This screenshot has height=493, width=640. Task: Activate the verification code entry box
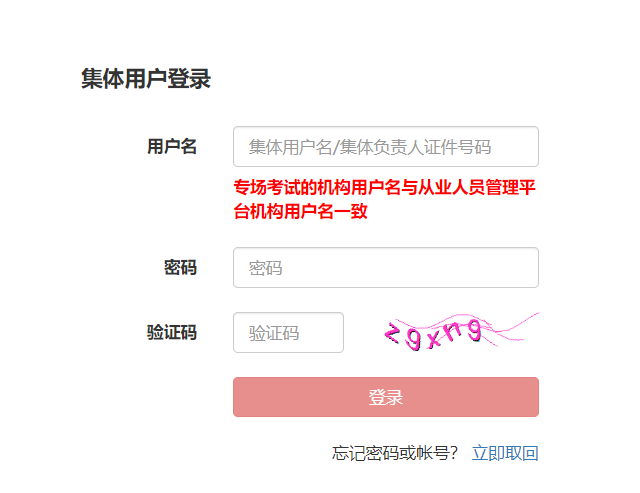tap(288, 333)
